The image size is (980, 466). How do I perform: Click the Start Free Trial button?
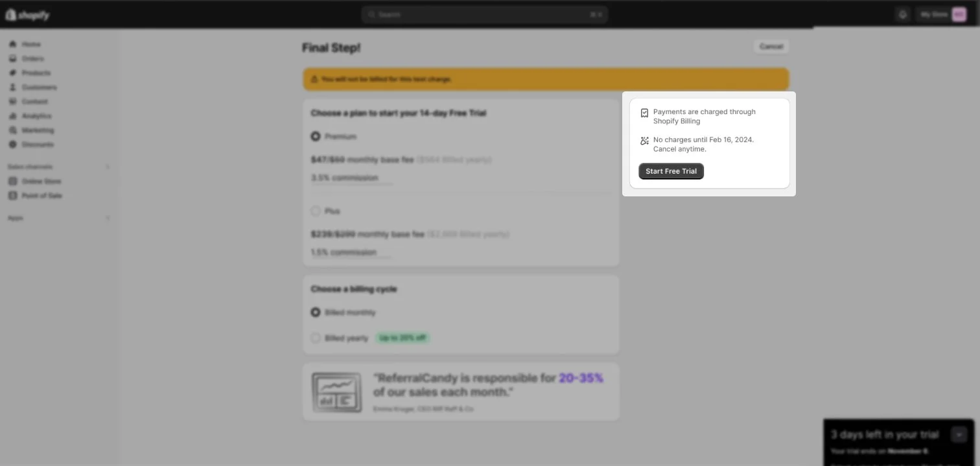(x=671, y=171)
